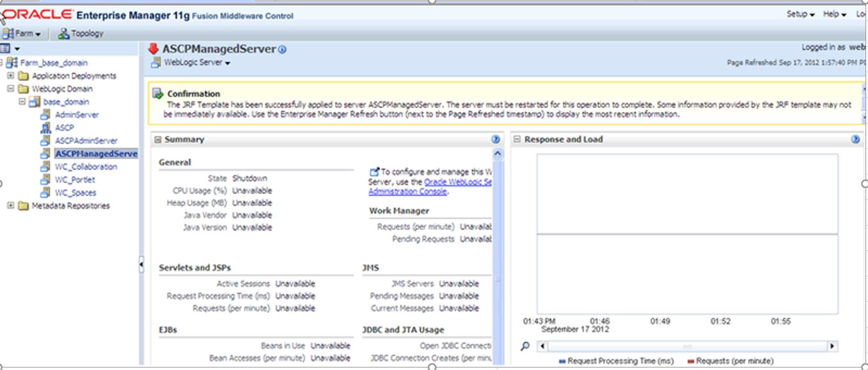Open the Help menu
The width and height of the screenshot is (868, 370).
click(834, 14)
